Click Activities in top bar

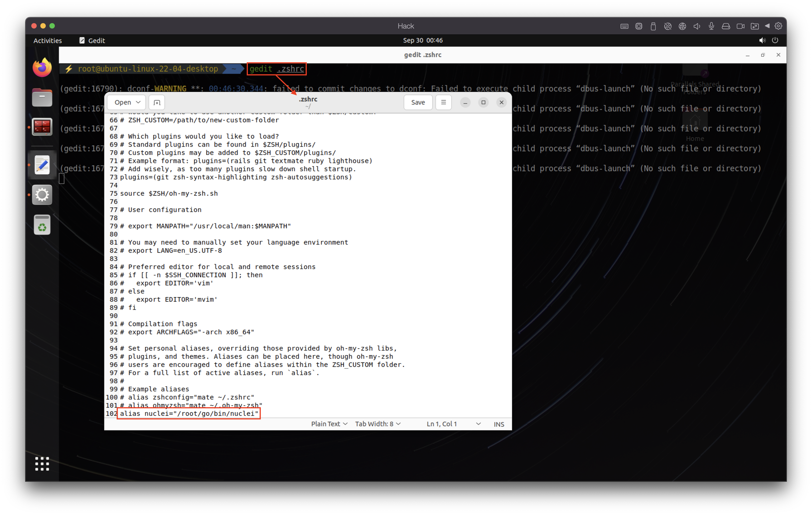pos(48,41)
